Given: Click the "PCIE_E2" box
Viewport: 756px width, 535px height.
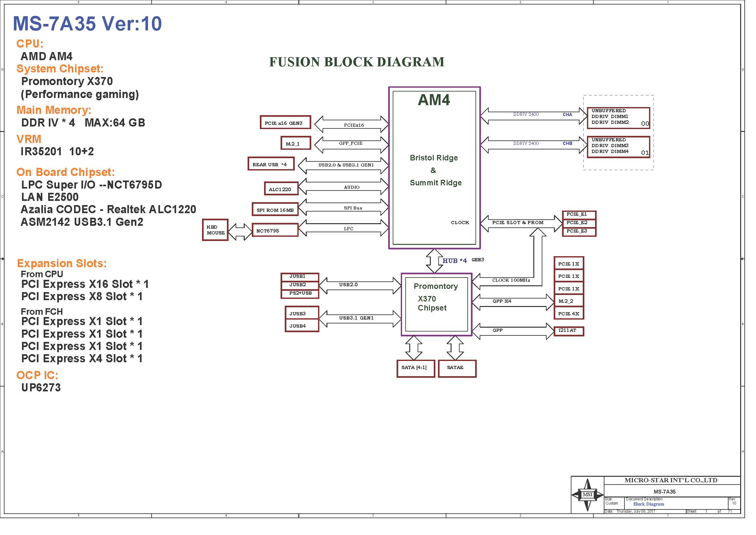Looking at the screenshot, I should [x=579, y=223].
